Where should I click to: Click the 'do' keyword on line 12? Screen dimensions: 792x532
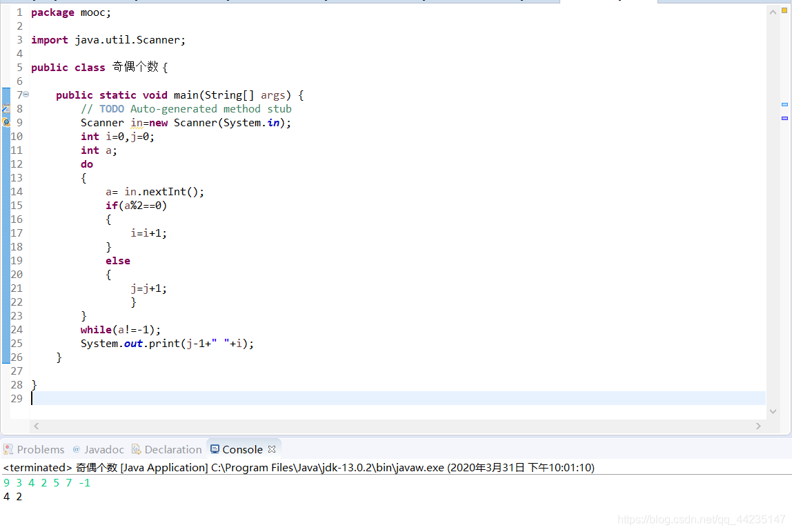coord(87,164)
